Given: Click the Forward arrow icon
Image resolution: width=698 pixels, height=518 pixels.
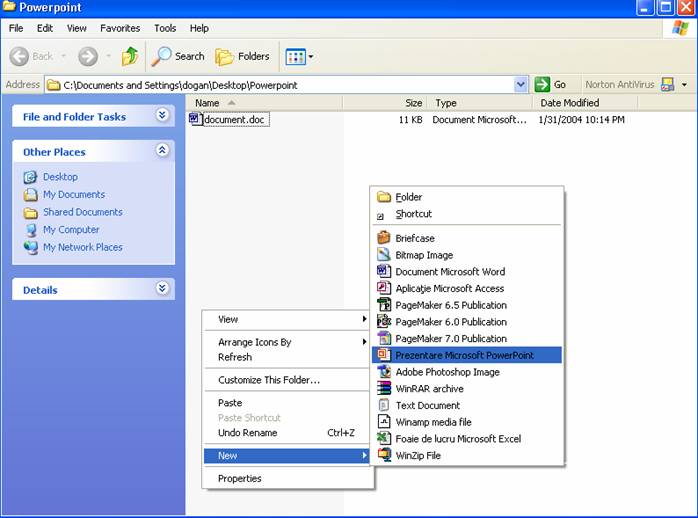Looking at the screenshot, I should [88, 57].
